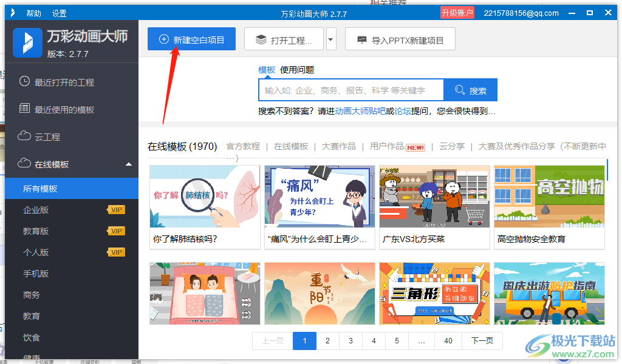Click the pagination ellipsis button
The image size is (622, 364).
(x=422, y=340)
